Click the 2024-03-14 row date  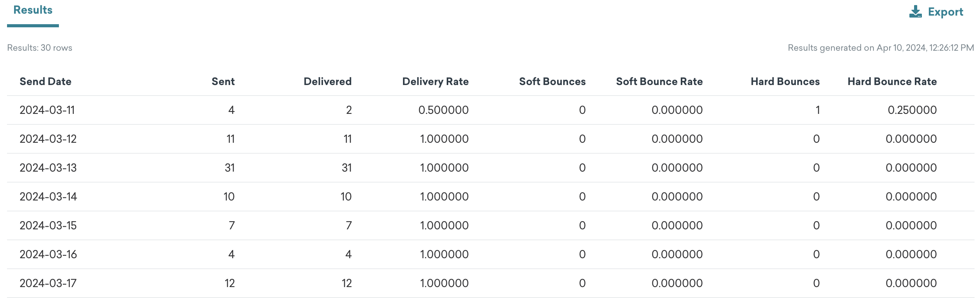pos(48,197)
